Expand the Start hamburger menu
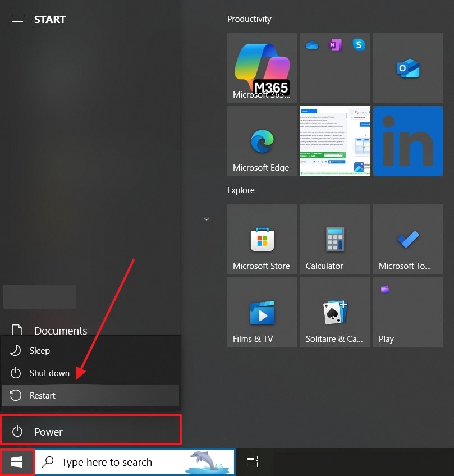The image size is (454, 476). click(17, 19)
